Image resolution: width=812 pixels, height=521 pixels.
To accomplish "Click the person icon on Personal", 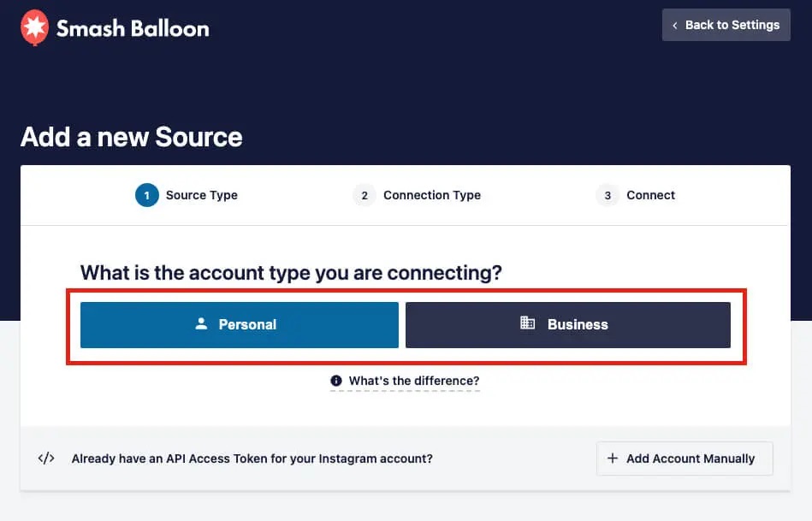I will pyautogui.click(x=201, y=323).
